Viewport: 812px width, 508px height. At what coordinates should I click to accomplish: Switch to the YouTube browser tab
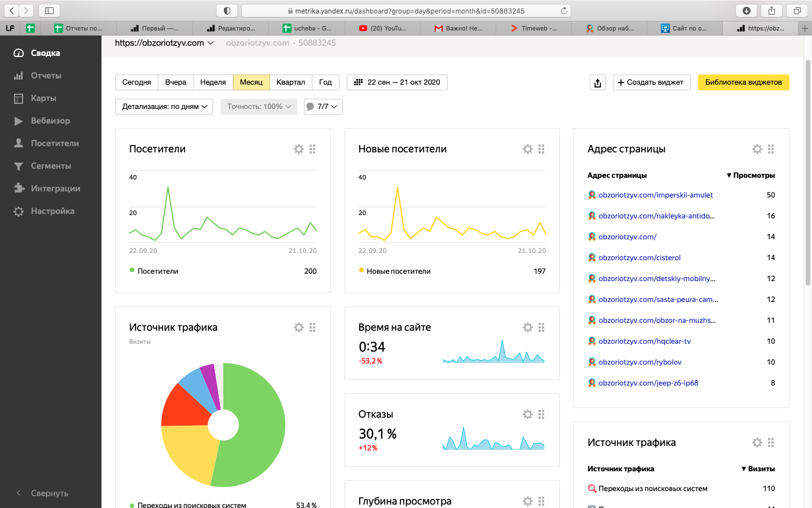(382, 28)
